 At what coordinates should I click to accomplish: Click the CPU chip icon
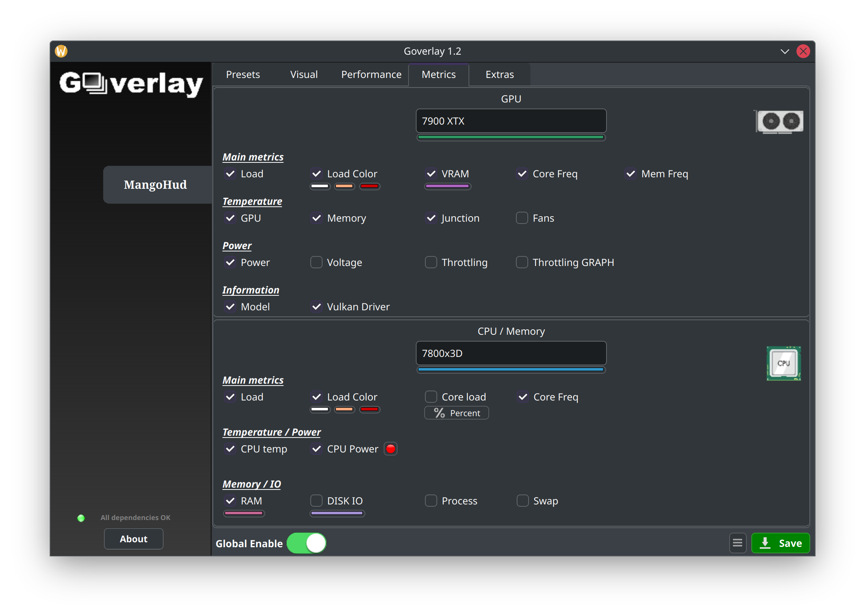click(783, 363)
